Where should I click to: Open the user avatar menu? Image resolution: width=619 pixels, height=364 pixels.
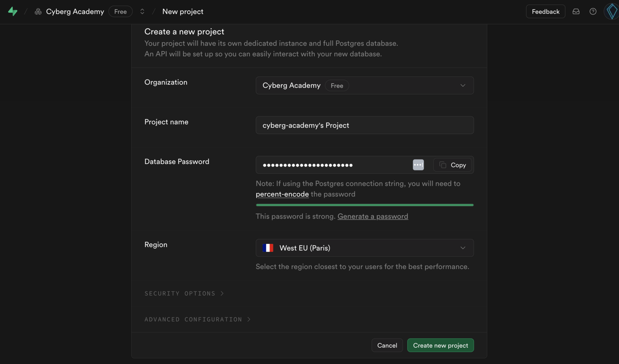point(612,12)
